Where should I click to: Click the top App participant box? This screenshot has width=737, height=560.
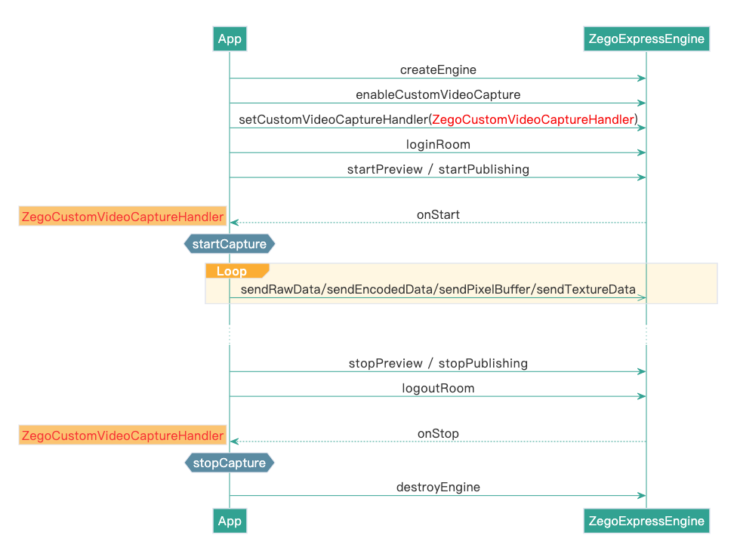(x=230, y=39)
